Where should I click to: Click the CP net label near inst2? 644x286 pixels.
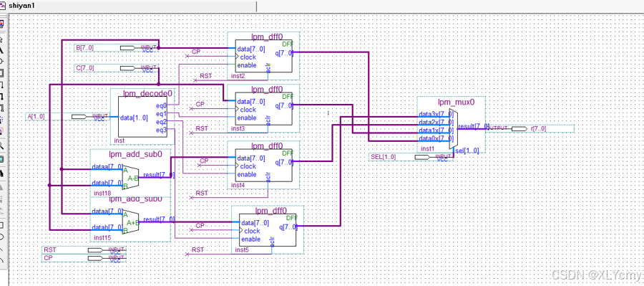[196, 52]
